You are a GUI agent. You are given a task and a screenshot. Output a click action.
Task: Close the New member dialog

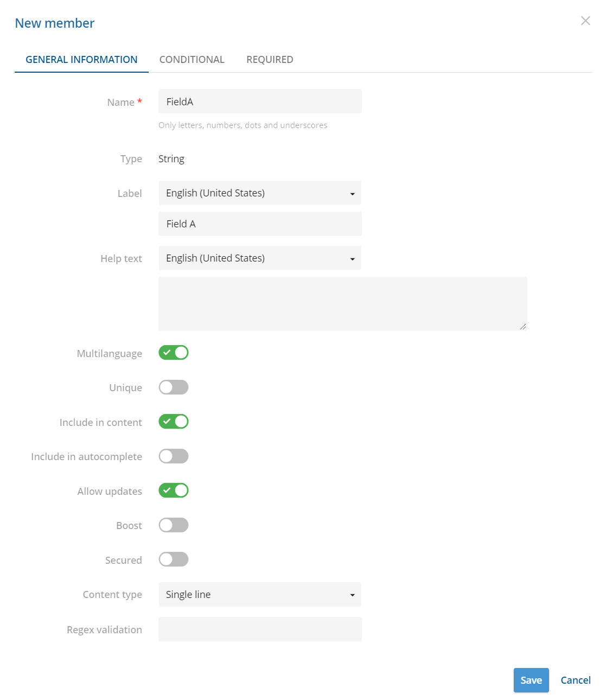pyautogui.click(x=585, y=21)
